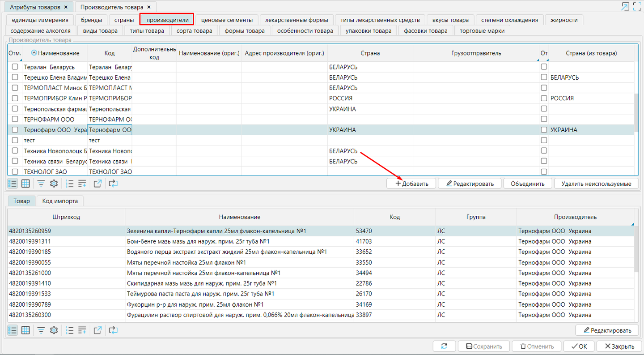644x355 pixels.
Task: Check the box for Тералан Беларусь row
Action: click(x=15, y=67)
